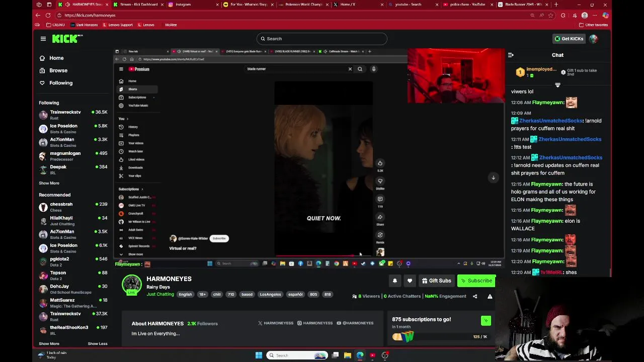
Task: Open theRealShooKon3 in Recommended channels
Action: [x=73, y=330]
